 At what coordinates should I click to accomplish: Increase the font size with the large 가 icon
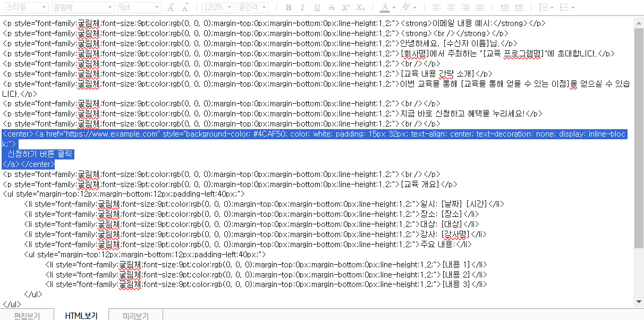(x=171, y=7)
